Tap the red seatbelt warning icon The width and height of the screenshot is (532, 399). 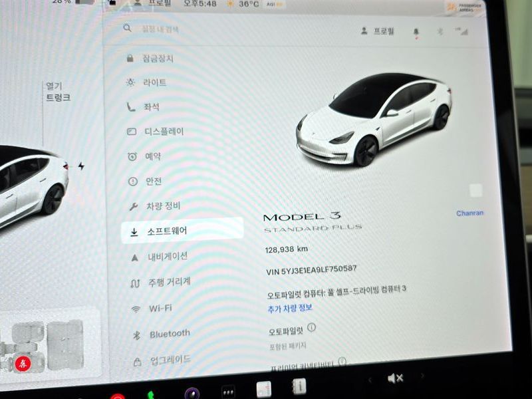tap(23, 364)
